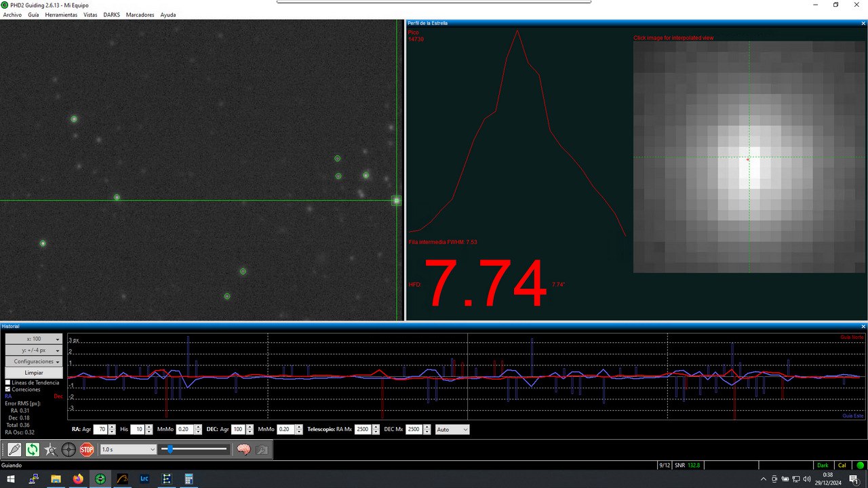The height and width of the screenshot is (488, 868).
Task: Open the Auto declination mode dropdown
Action: 452,430
